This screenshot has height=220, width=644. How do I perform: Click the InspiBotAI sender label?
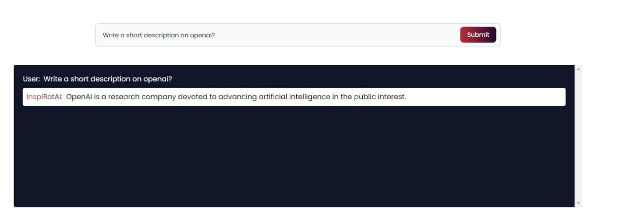tap(45, 97)
